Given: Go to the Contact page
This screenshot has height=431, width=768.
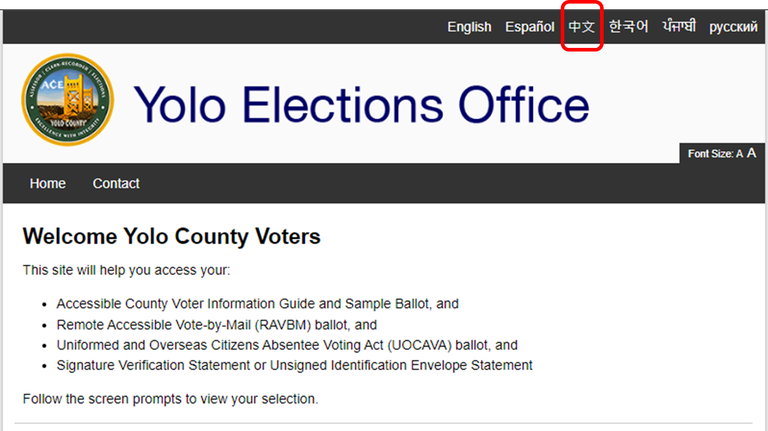Looking at the screenshot, I should point(116,183).
